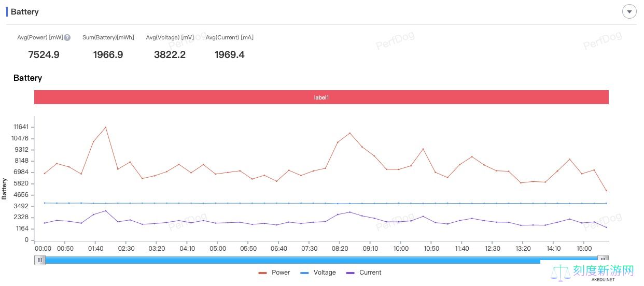Toggle the Current series in the legend
The image size is (644, 286).
pyautogui.click(x=363, y=273)
